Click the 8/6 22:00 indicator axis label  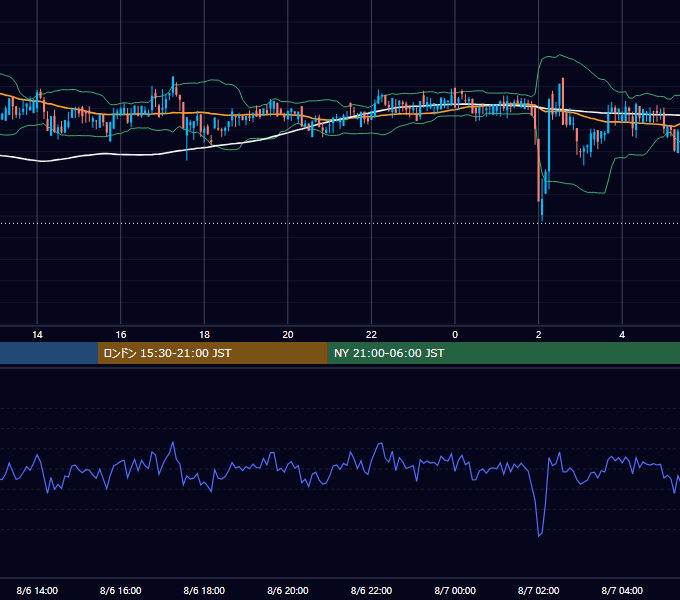click(x=371, y=590)
